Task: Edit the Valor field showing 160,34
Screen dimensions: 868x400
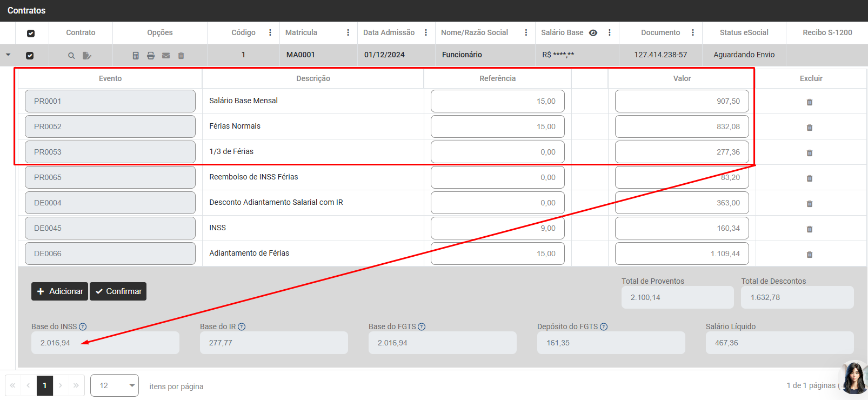Action: click(x=682, y=228)
